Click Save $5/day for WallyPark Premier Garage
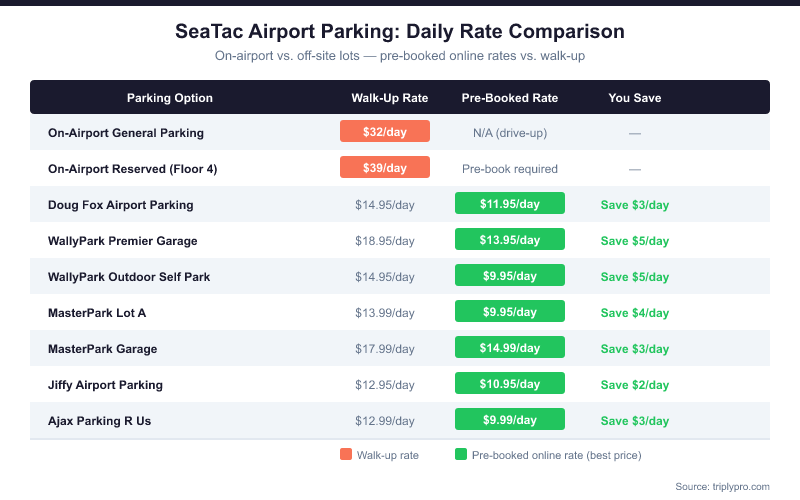800x500 pixels. click(x=635, y=241)
